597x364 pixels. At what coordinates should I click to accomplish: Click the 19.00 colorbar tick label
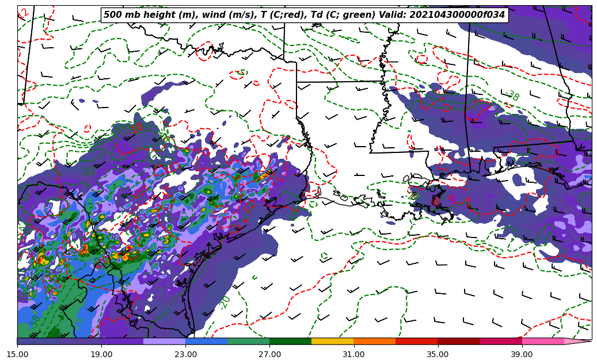(x=101, y=354)
